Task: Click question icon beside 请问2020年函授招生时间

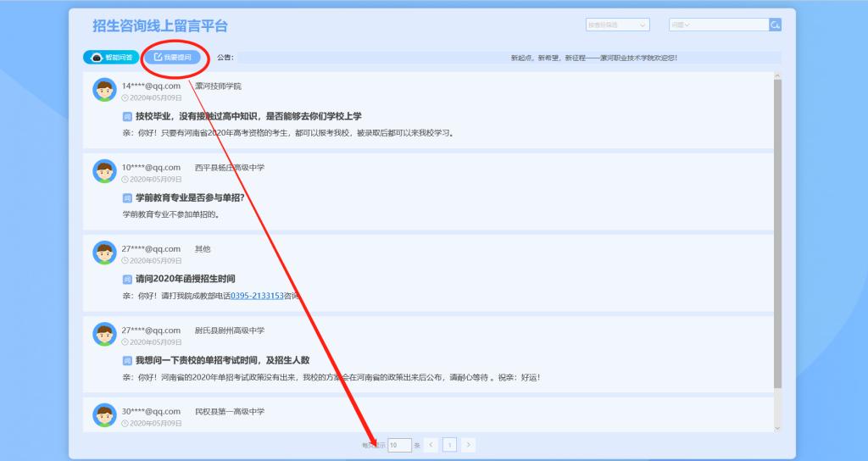Action: coord(127,279)
